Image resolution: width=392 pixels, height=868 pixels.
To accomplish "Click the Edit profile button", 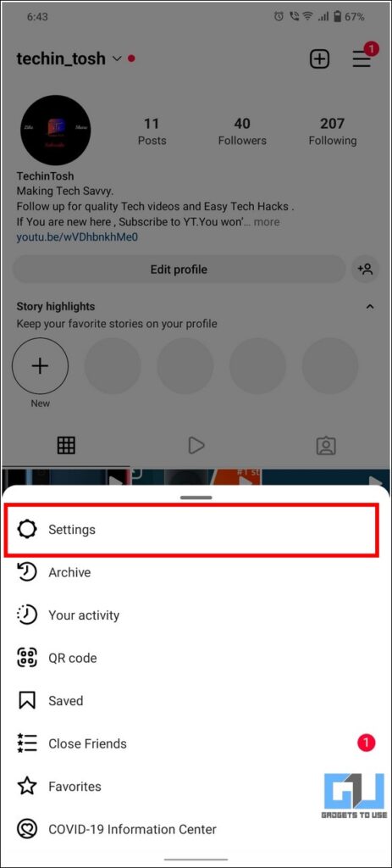I will point(179,270).
